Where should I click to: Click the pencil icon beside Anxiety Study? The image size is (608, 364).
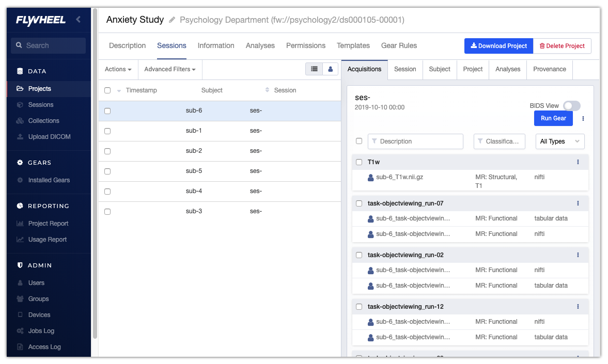172,20
